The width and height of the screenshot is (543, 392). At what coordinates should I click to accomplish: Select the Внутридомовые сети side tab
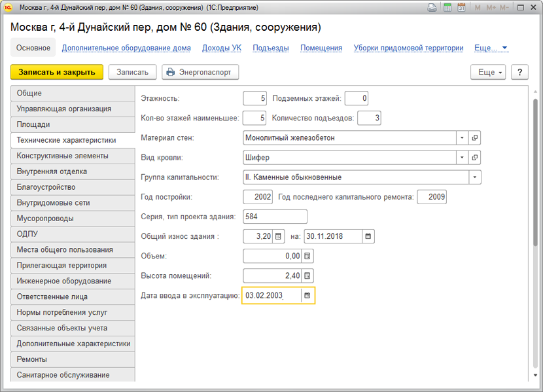(x=54, y=203)
